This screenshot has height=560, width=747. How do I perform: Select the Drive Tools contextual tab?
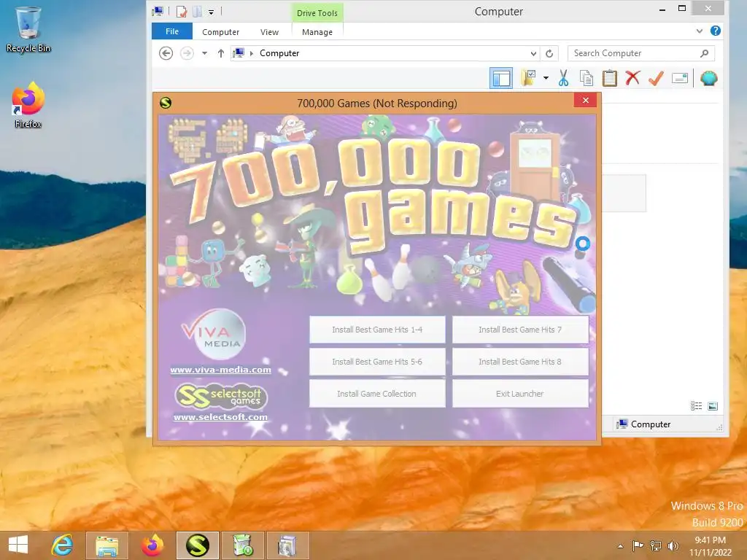(317, 13)
